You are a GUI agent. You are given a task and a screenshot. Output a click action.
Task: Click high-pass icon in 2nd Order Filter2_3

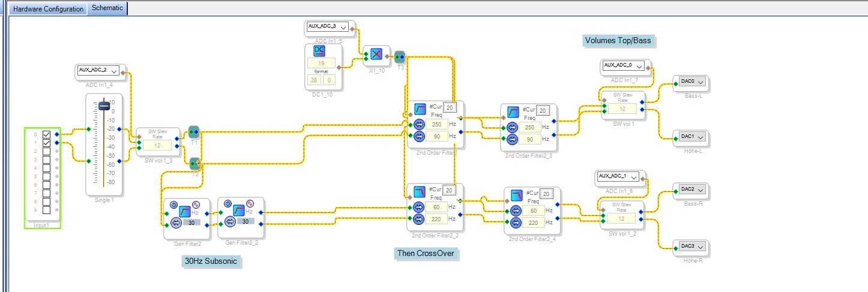513,112
